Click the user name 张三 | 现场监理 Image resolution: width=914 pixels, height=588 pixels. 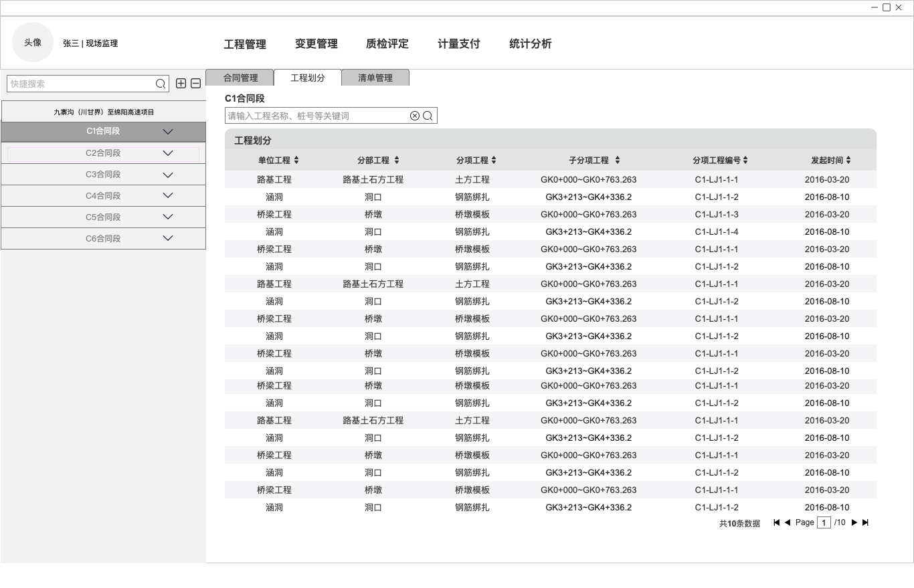[90, 43]
